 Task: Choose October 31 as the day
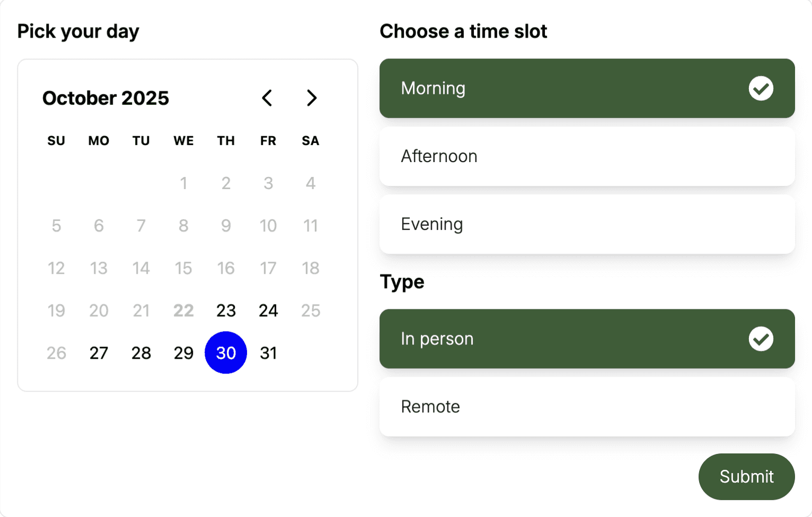click(268, 353)
